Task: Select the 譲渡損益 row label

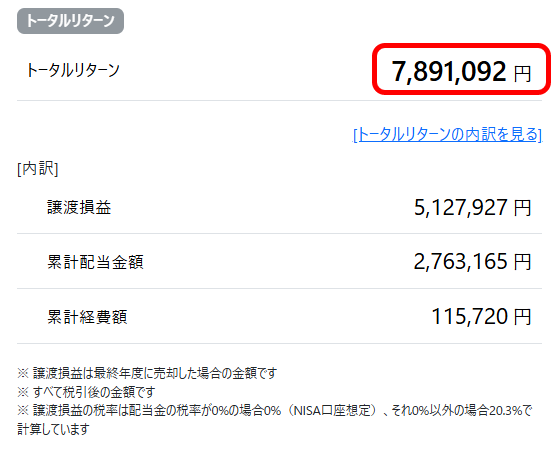Action: (x=79, y=207)
